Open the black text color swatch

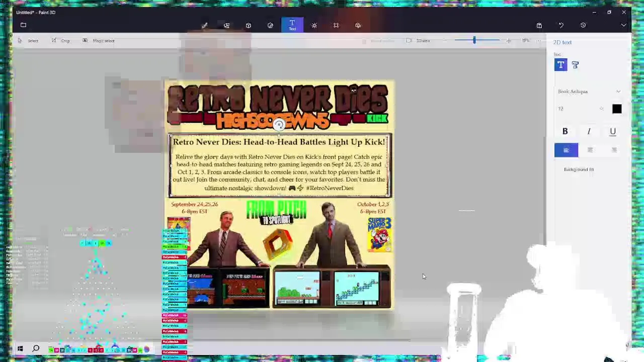tap(617, 109)
